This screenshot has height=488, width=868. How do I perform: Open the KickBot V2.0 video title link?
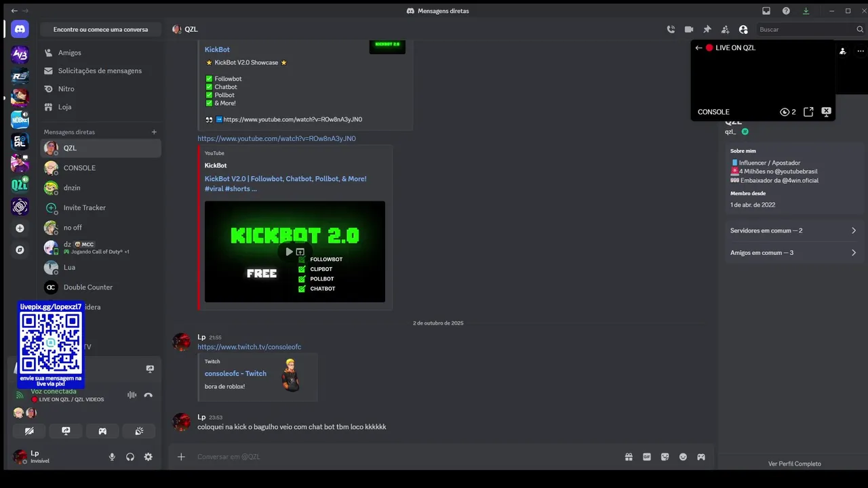tap(285, 184)
